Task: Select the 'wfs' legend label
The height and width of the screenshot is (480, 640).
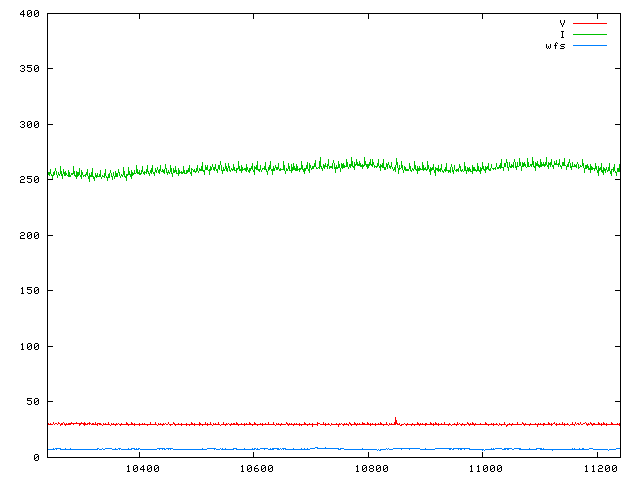Action: pos(555,46)
